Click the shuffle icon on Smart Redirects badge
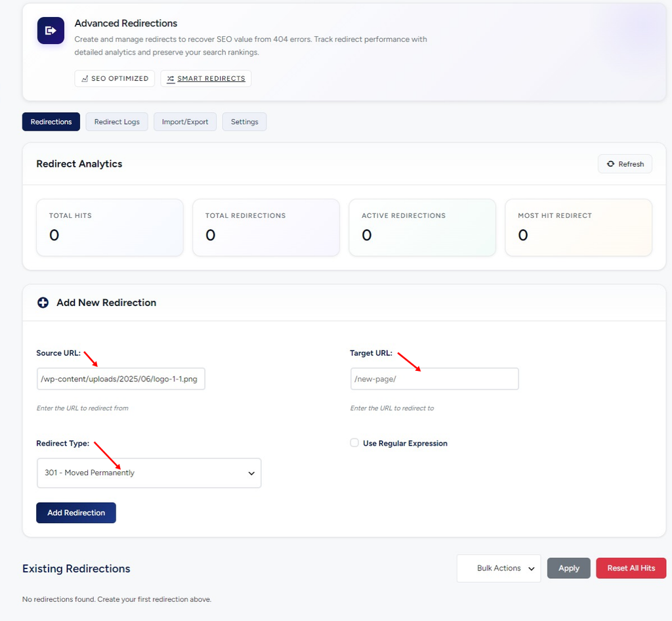This screenshot has height=621, width=672. pyautogui.click(x=171, y=79)
